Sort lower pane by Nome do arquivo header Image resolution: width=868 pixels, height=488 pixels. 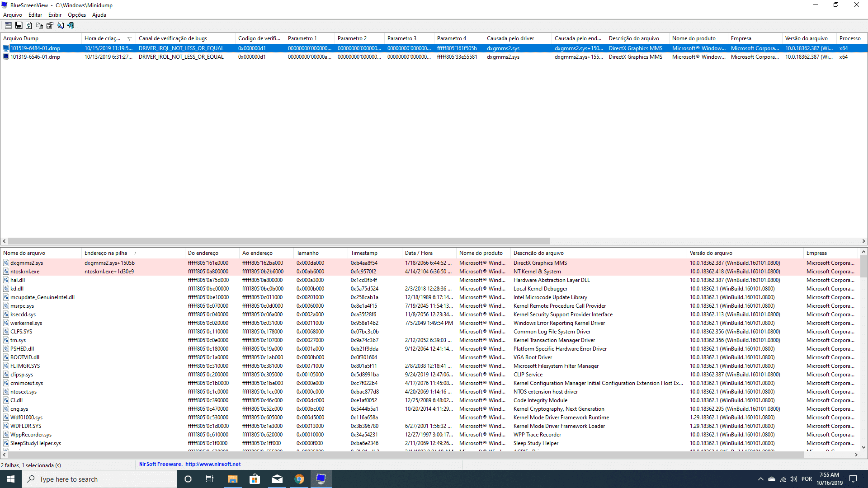coord(41,253)
